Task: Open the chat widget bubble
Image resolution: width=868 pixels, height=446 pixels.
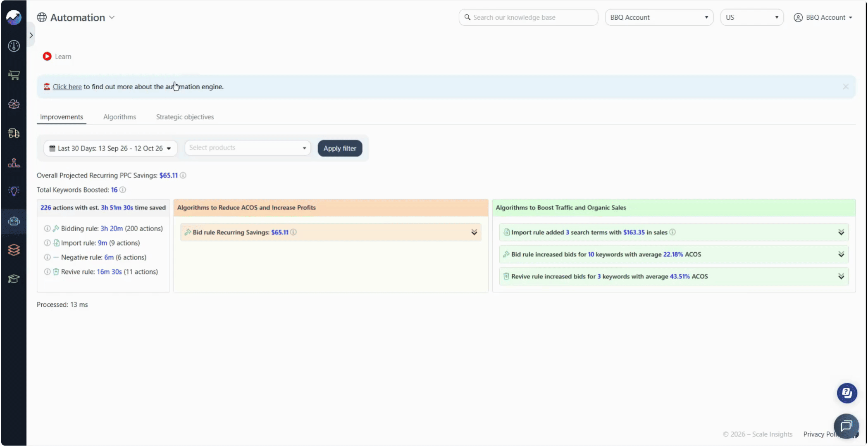Action: tap(846, 426)
